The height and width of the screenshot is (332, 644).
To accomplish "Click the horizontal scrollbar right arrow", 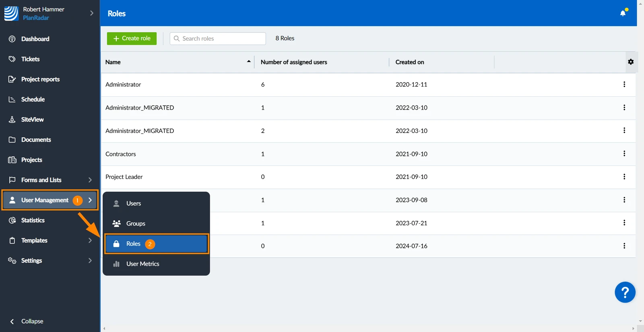I will coord(634,329).
